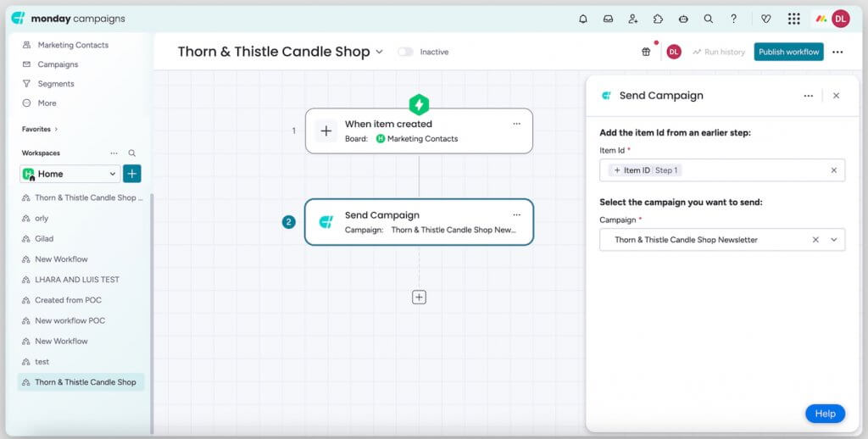Open the inbox tray icon

tap(608, 19)
